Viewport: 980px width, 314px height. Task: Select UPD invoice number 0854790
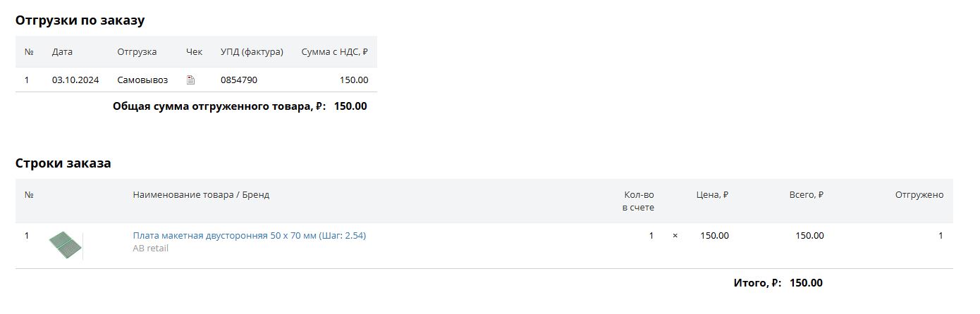point(239,80)
